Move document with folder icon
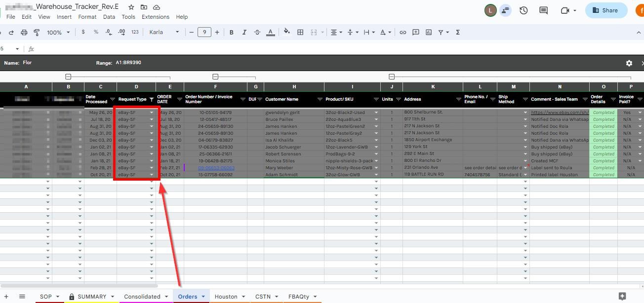 [144, 7]
